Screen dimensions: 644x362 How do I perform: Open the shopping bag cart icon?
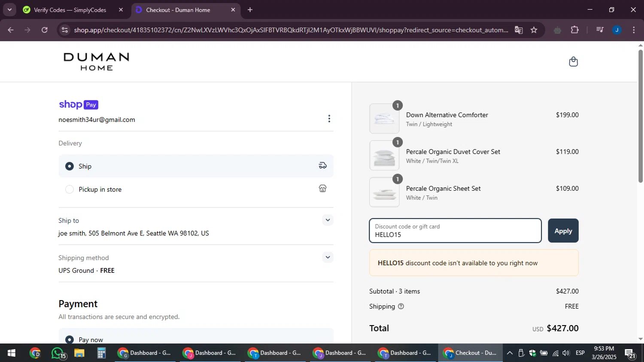(x=573, y=61)
